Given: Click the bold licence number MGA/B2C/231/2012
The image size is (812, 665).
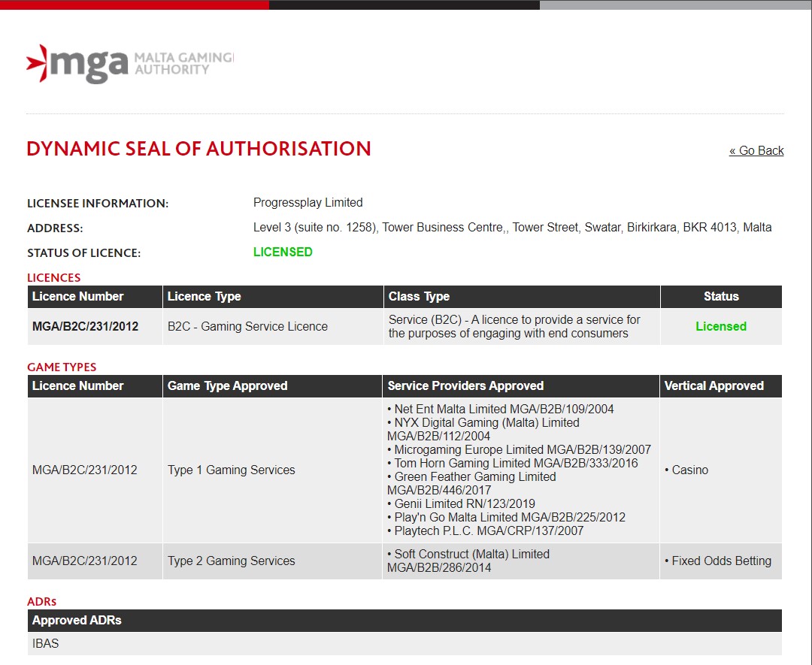Looking at the screenshot, I should point(86,327).
